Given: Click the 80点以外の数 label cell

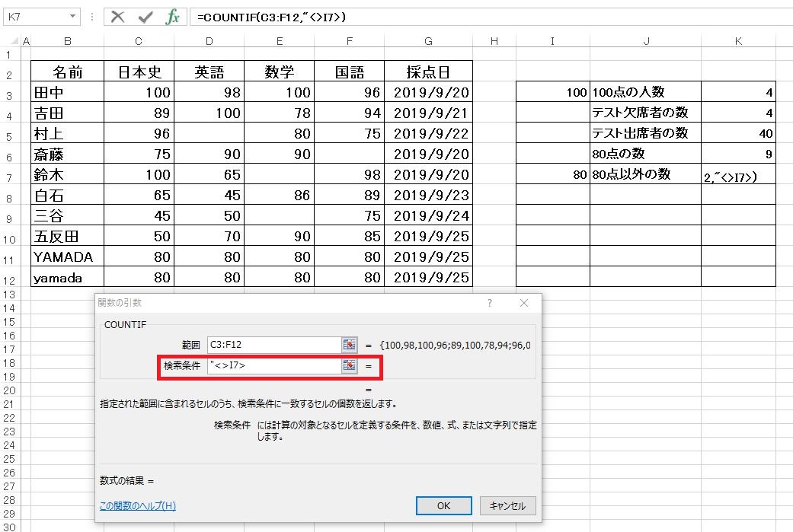Looking at the screenshot, I should tap(644, 174).
